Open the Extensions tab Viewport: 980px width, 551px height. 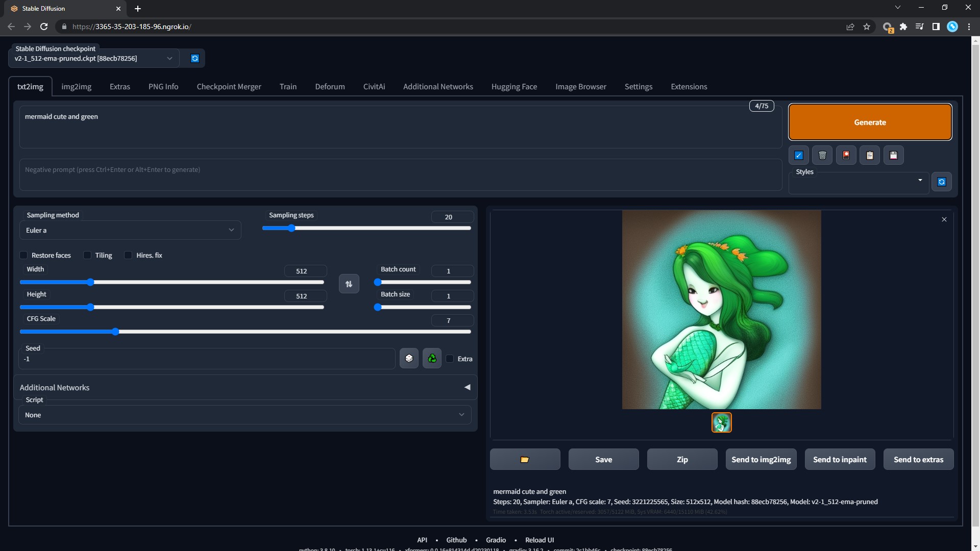(689, 87)
